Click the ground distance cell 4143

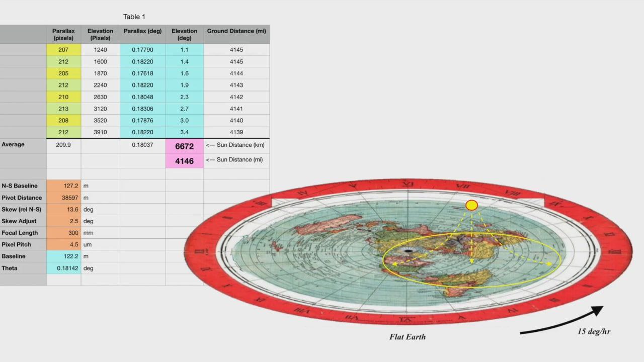[x=236, y=85]
